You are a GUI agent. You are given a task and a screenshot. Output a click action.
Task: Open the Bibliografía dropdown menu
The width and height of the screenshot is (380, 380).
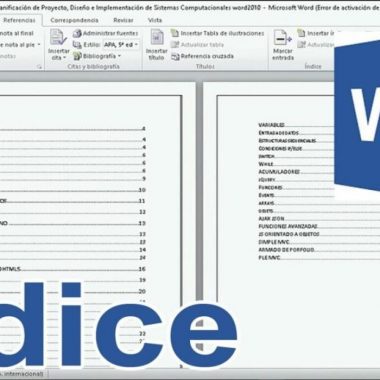[97, 56]
